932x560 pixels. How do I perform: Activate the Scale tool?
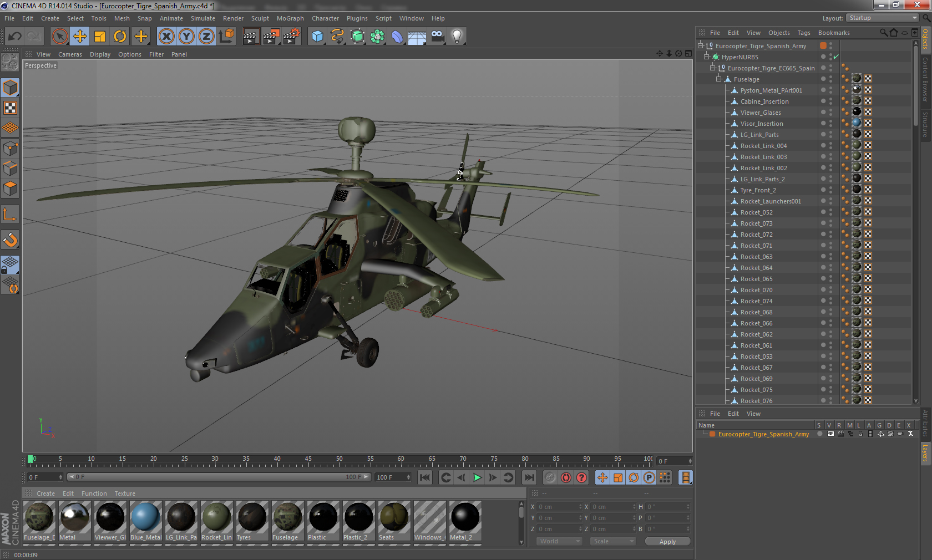(100, 37)
